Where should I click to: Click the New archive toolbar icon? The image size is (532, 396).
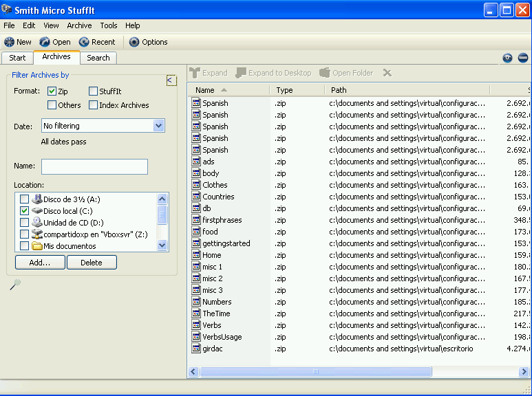pyautogui.click(x=9, y=42)
